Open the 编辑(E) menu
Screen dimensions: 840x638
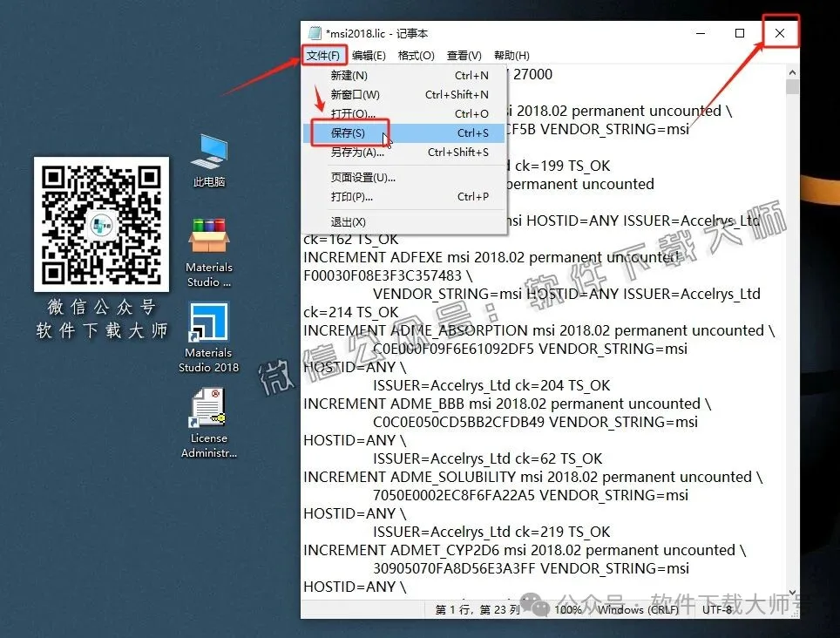click(x=369, y=54)
